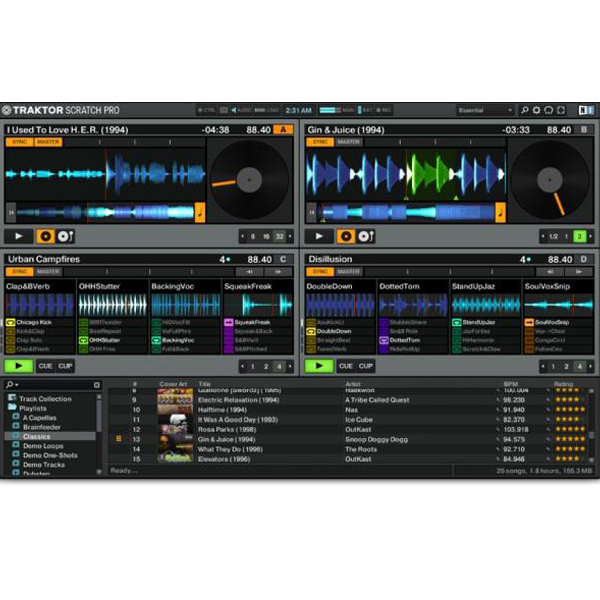The image size is (600, 600).
Task: Click CUE button on Deck C
Action: pyautogui.click(x=45, y=366)
